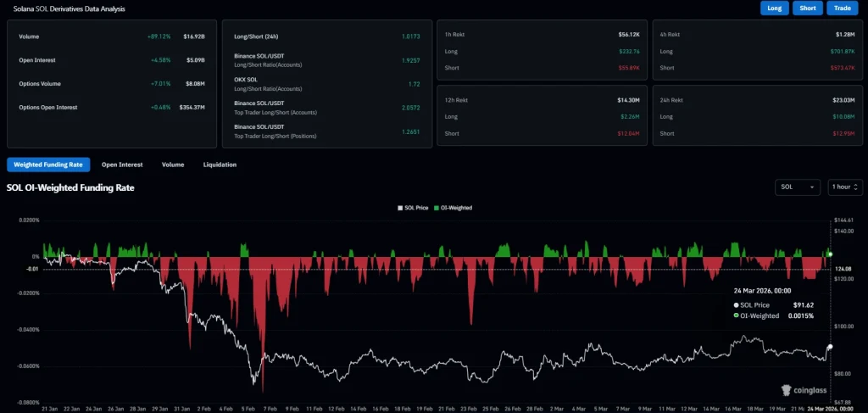The width and height of the screenshot is (868, 413).
Task: Click the Volume value $16.92B
Action: 194,36
